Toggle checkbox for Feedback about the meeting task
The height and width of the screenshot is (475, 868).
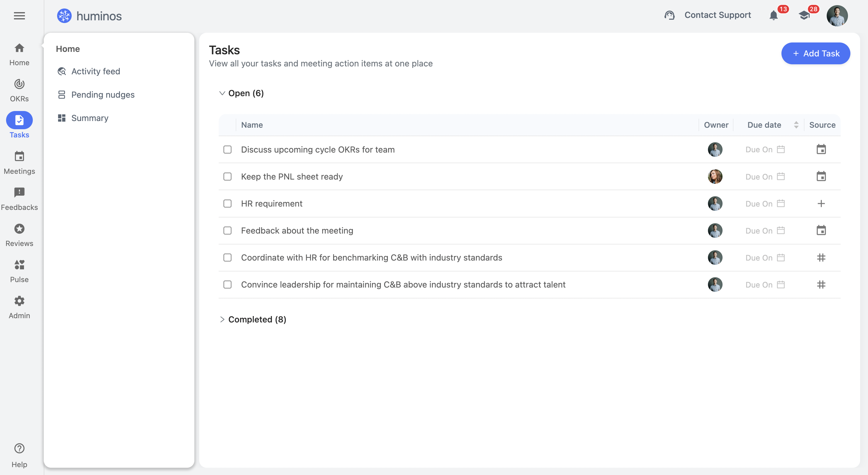coord(227,231)
